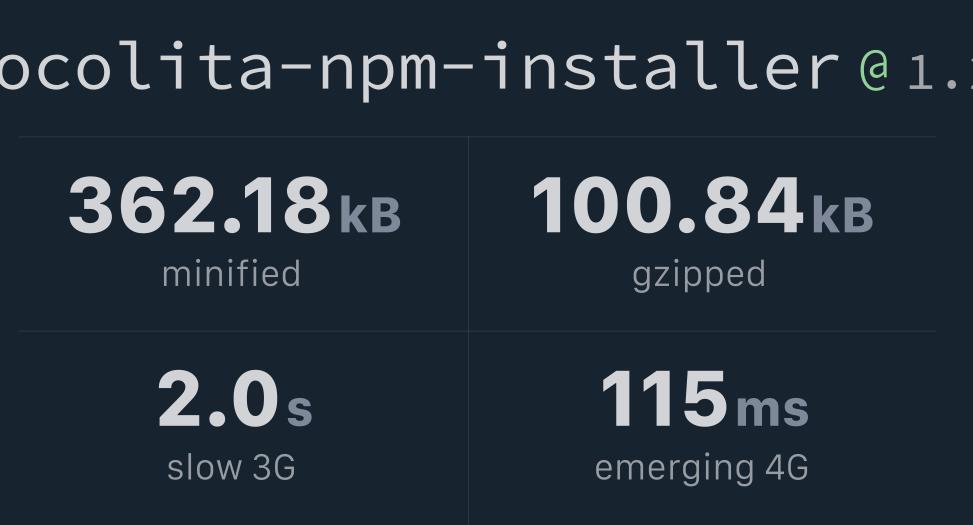Click the horizontal line under the package name

476,136
